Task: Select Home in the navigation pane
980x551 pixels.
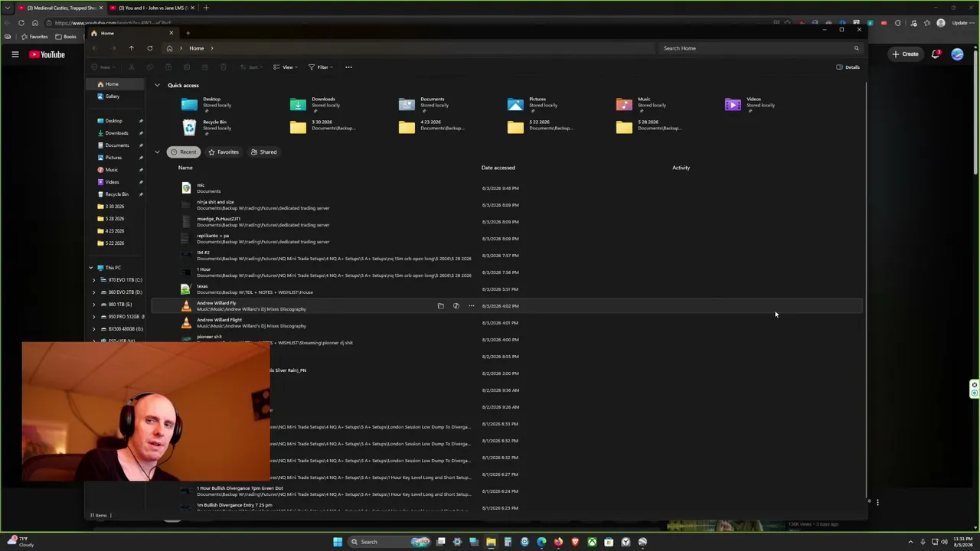Action: [115, 84]
